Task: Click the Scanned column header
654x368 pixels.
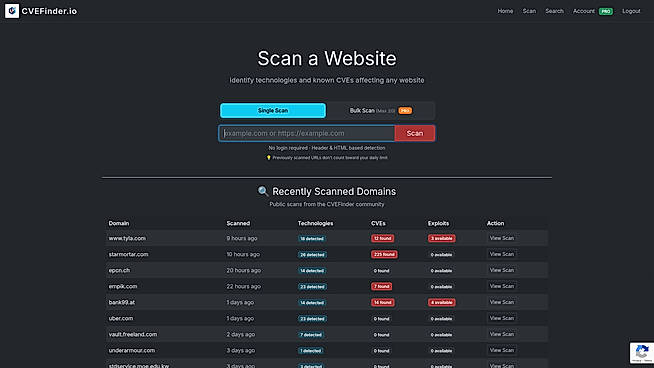Action: 238,223
